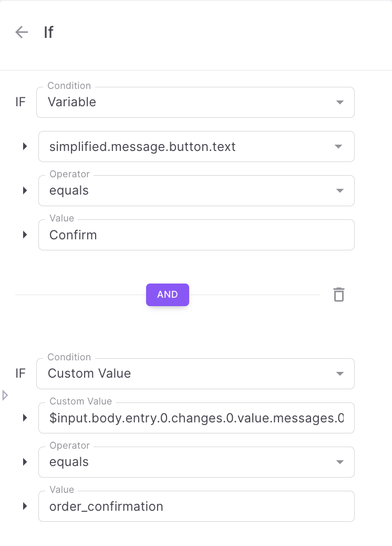The height and width of the screenshot is (546, 392).
Task: Click the Custom Value field with $input.body
Action: 196,418
